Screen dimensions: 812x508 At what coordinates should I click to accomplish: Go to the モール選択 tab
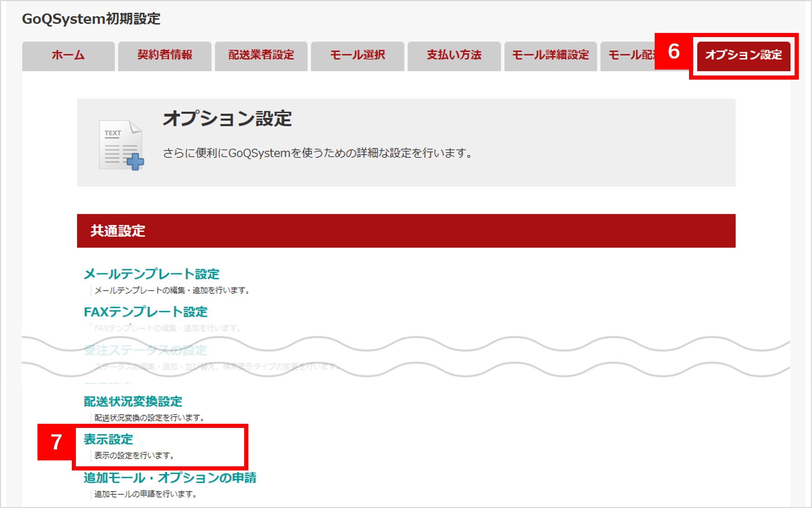point(358,55)
